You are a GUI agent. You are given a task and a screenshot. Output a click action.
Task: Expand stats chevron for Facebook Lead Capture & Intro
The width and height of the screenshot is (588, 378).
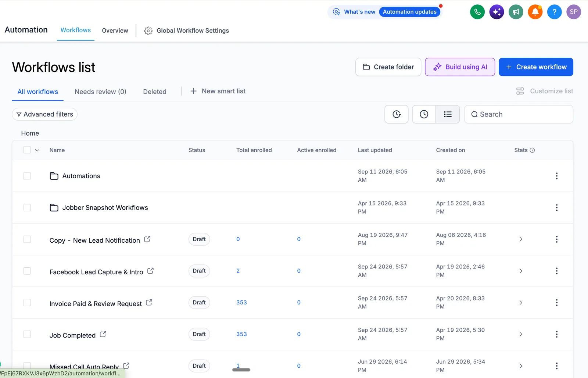[x=521, y=271]
